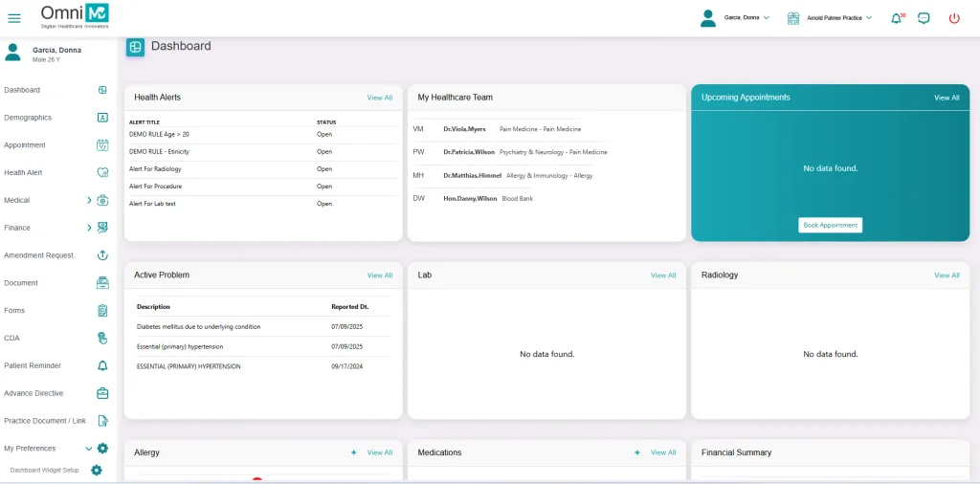Click the Health Alert heart icon
Viewport: 980px width, 484px height.
click(103, 172)
